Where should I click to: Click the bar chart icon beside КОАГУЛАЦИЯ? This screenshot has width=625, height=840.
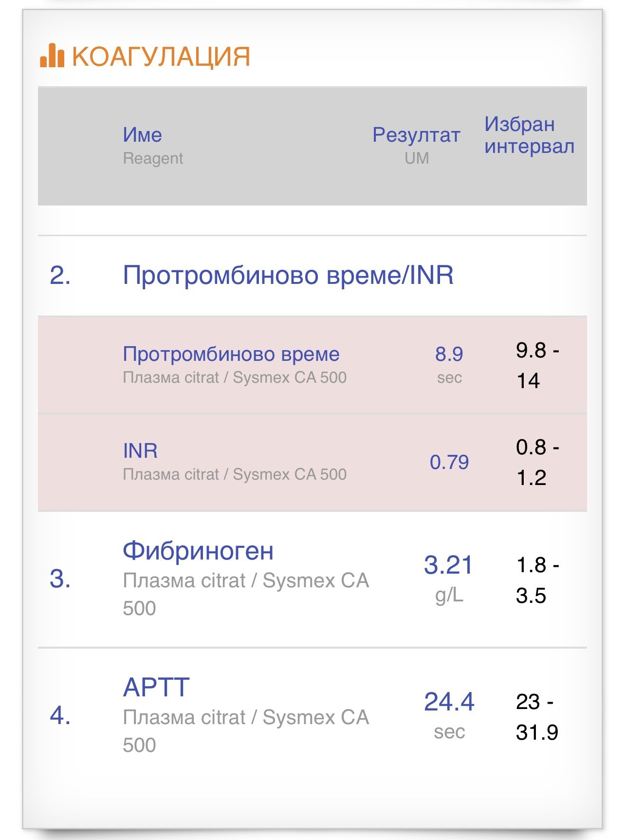52,56
